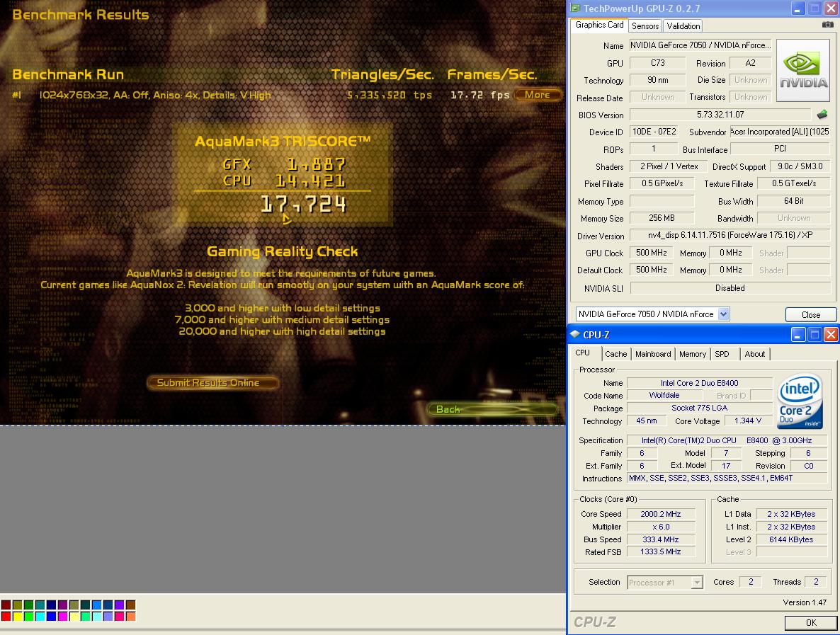Open the GPU-Z Graphics Card tab
Viewport: 840px width, 635px height.
599,25
